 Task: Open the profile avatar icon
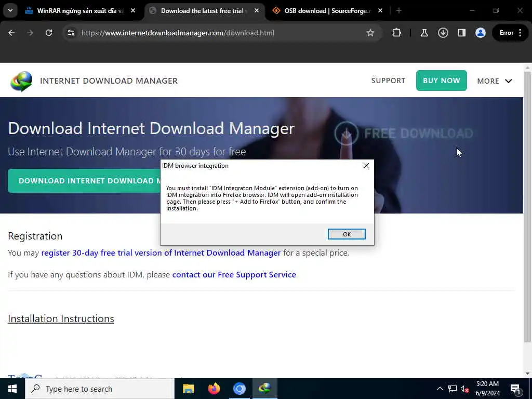coord(481,33)
